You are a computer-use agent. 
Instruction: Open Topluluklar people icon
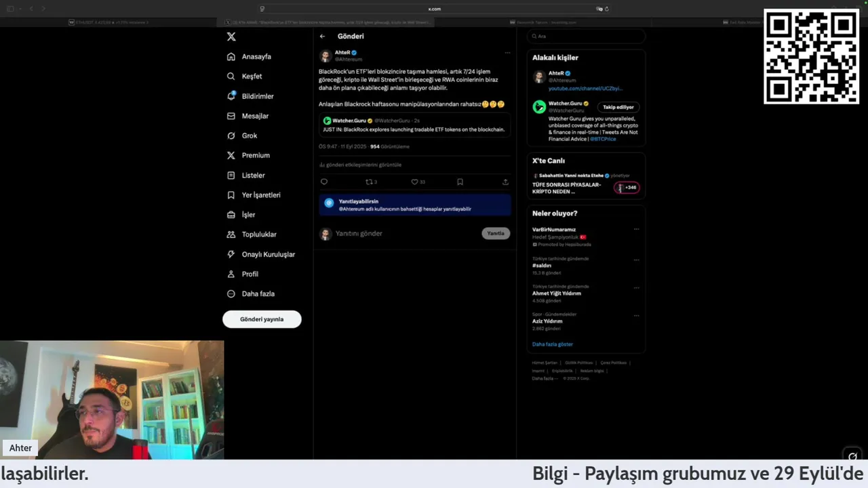point(231,235)
